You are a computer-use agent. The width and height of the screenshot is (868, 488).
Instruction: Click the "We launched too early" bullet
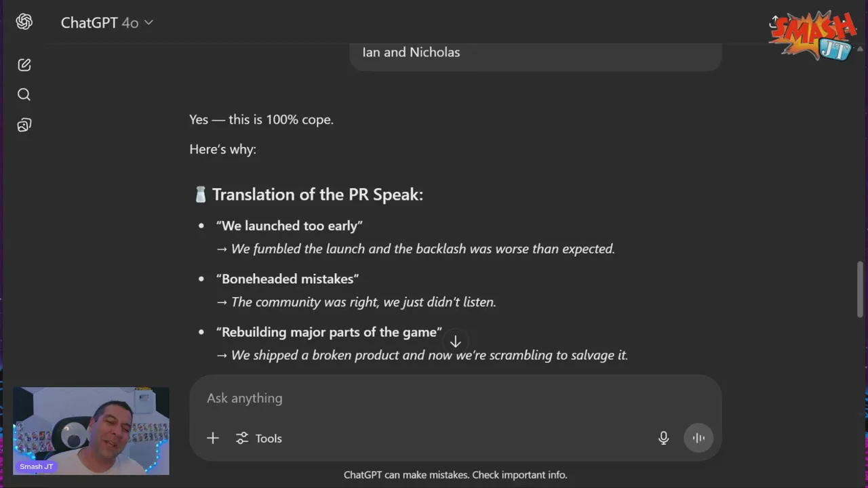point(290,226)
